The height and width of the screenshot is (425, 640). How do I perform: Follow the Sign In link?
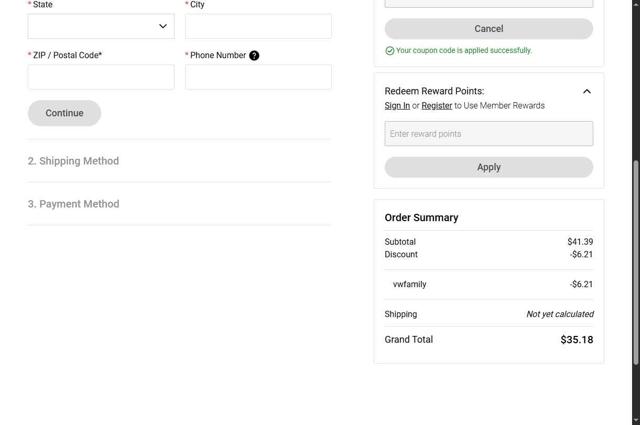(x=397, y=106)
